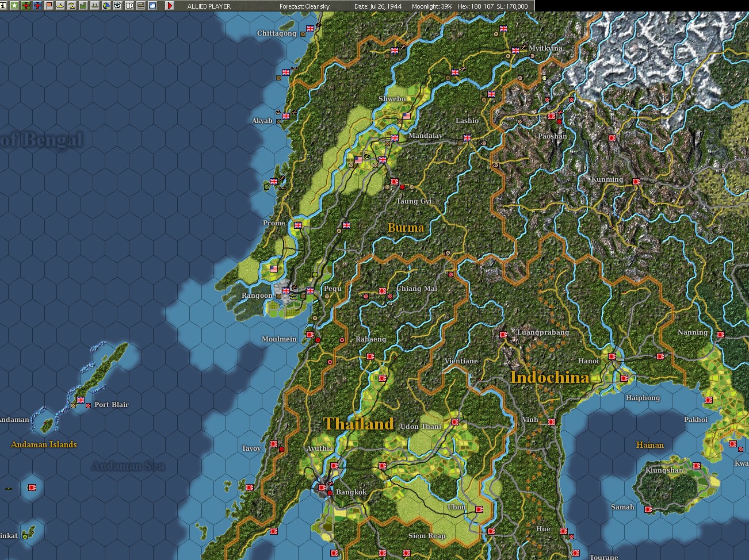Image resolution: width=749 pixels, height=560 pixels.
Task: Select the Japanese flag marker at Ubon
Action: pyautogui.click(x=479, y=509)
